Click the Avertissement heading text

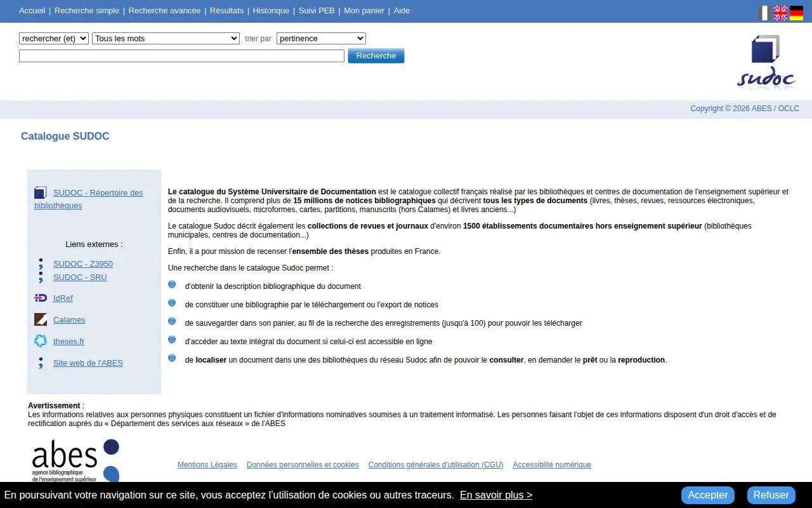click(x=54, y=405)
